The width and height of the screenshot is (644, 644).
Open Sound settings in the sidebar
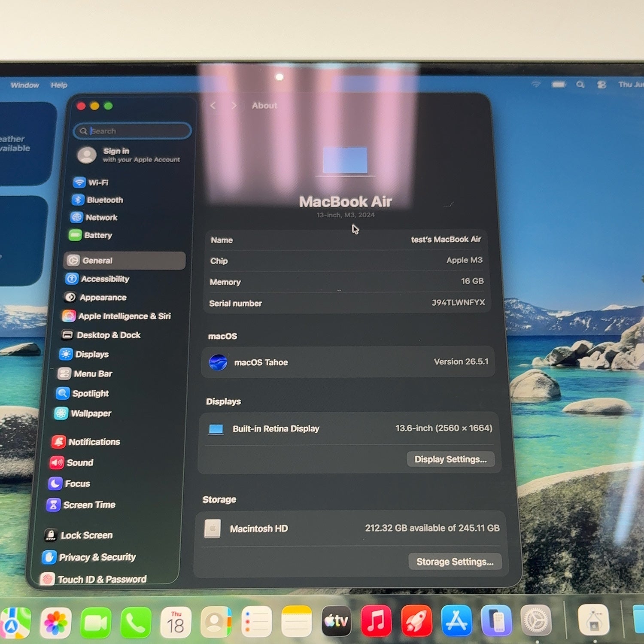coord(71,462)
